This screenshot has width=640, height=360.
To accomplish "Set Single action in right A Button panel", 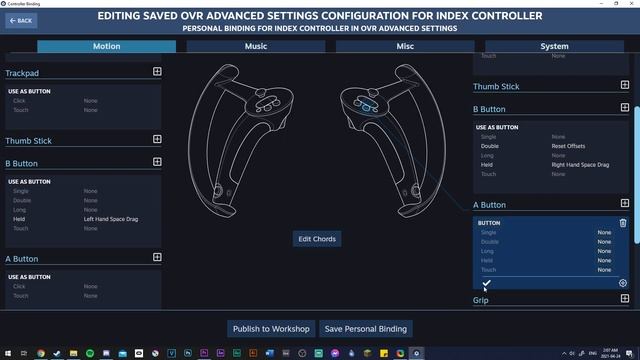I will (x=546, y=232).
